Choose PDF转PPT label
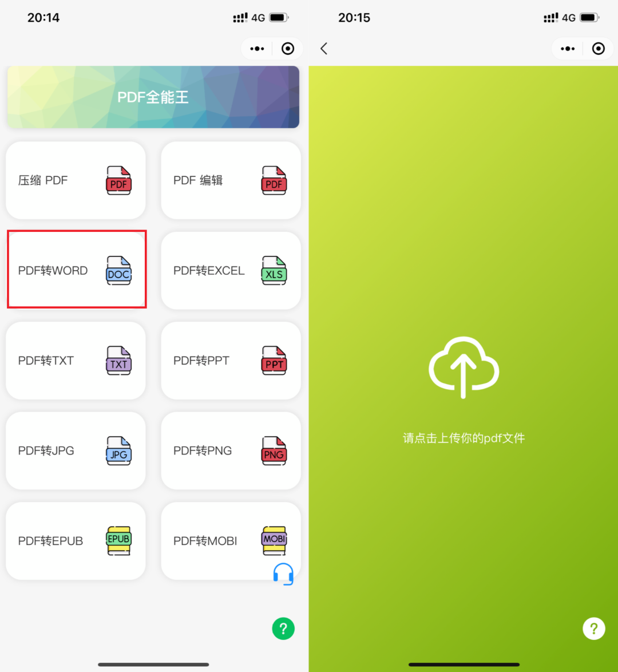The image size is (618, 672). click(x=201, y=361)
